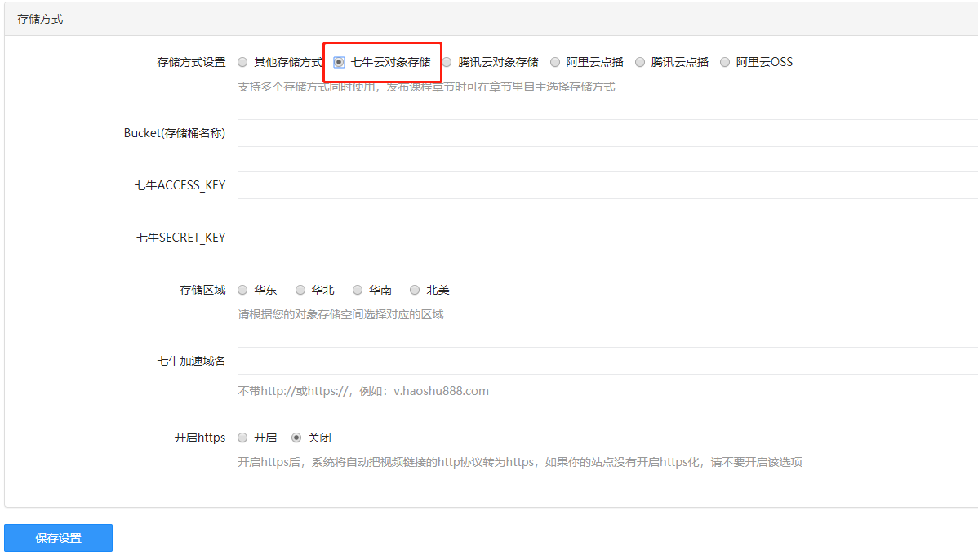Screen dimensions: 978x560
Task: Click hint starting 支持多个存储方式同时使用
Action: tap(426, 87)
